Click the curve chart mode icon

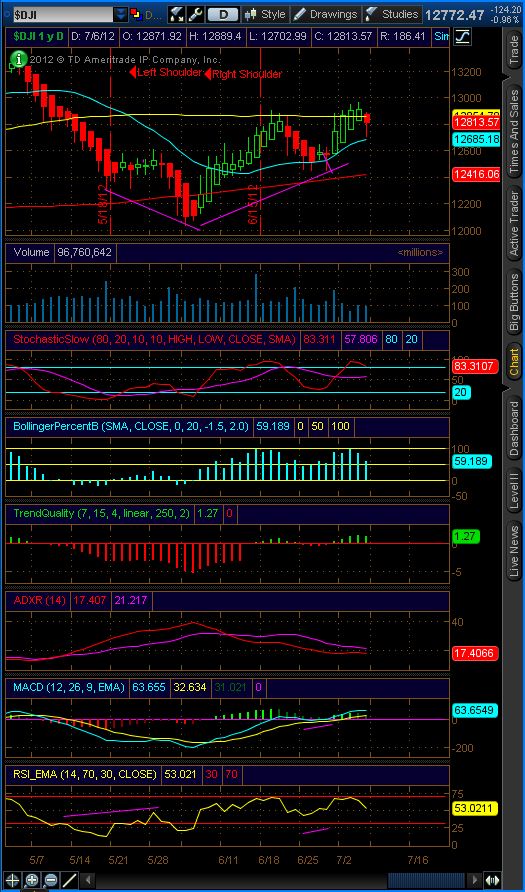pos(462,38)
